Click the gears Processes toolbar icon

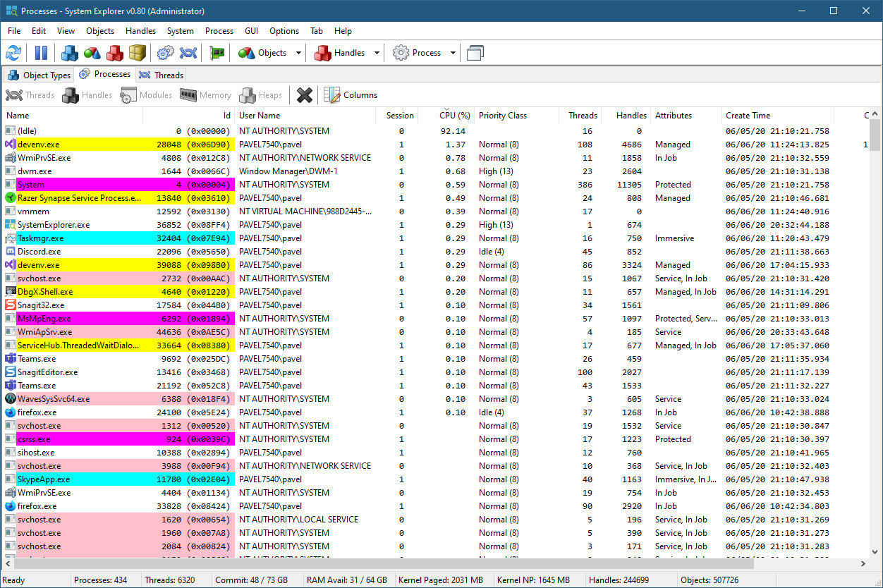[x=166, y=53]
